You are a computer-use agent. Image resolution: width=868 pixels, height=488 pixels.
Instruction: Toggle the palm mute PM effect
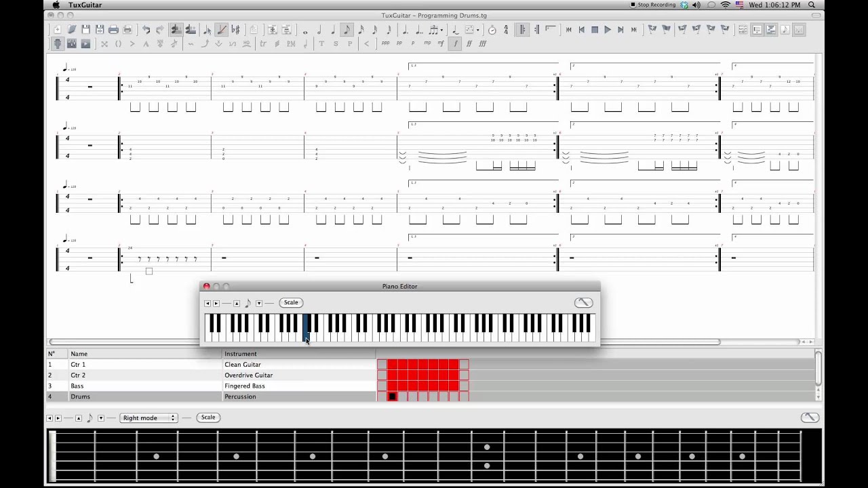[x=291, y=43]
